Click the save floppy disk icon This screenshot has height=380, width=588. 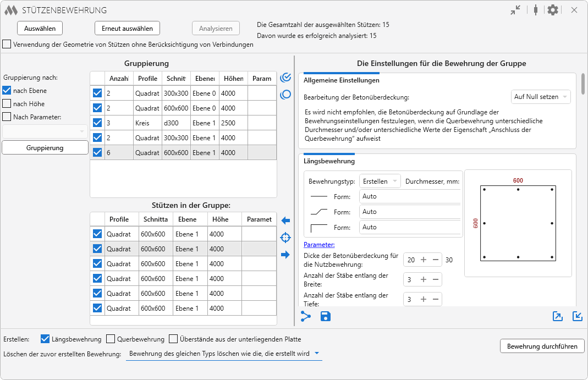(326, 316)
